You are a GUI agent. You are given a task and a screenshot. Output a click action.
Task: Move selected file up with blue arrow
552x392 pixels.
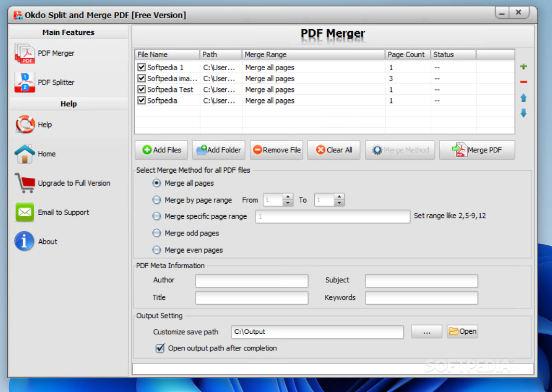click(x=523, y=97)
